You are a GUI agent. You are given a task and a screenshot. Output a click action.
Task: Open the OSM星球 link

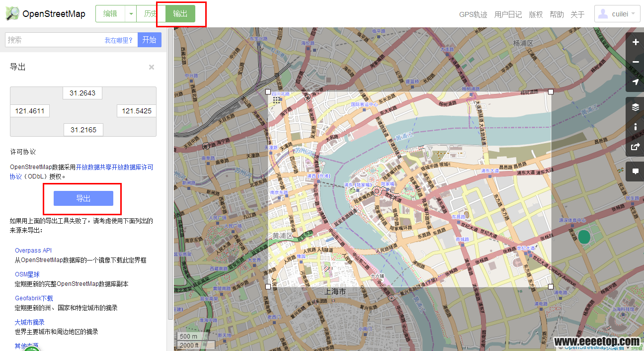coord(27,274)
